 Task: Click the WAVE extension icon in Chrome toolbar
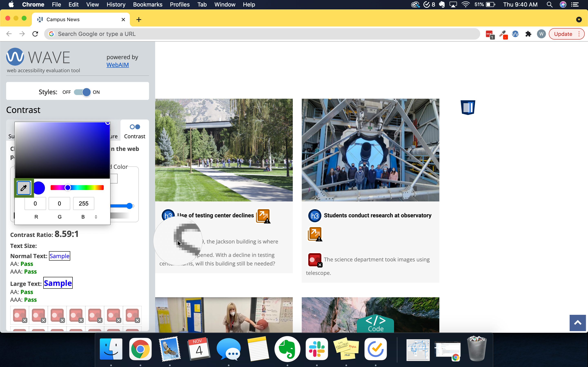515,34
